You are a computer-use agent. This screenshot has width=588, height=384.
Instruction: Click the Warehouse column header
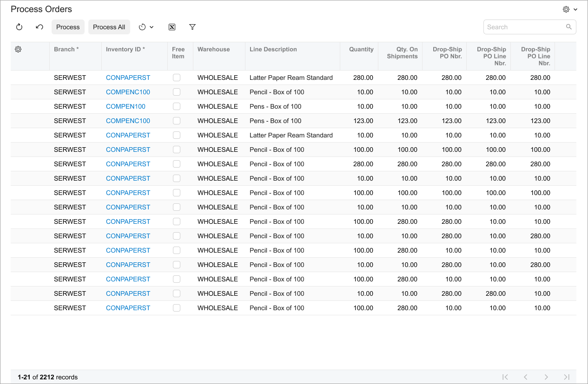pos(213,49)
